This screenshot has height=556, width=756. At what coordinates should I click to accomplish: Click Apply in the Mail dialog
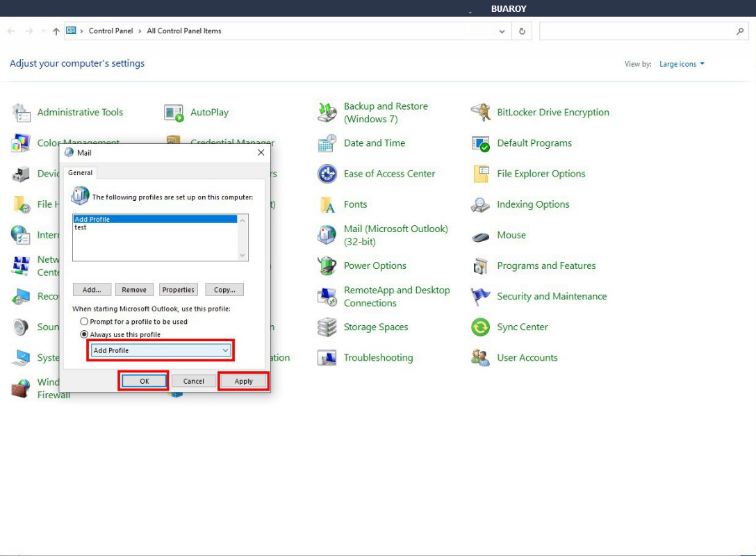(x=243, y=381)
